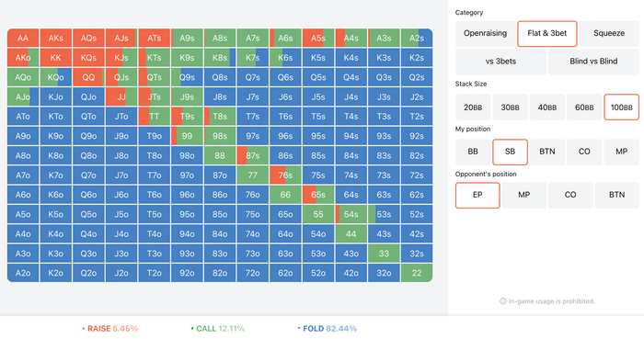This screenshot has height=339, width=644.
Task: Select the Openraising category
Action: (x=485, y=34)
